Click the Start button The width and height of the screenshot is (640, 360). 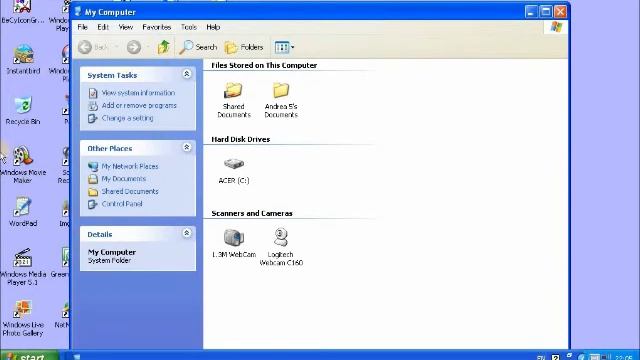click(x=29, y=356)
